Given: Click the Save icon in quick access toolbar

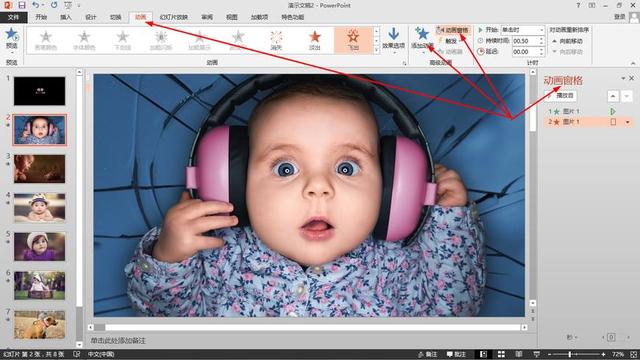Looking at the screenshot, I should pos(22,5).
